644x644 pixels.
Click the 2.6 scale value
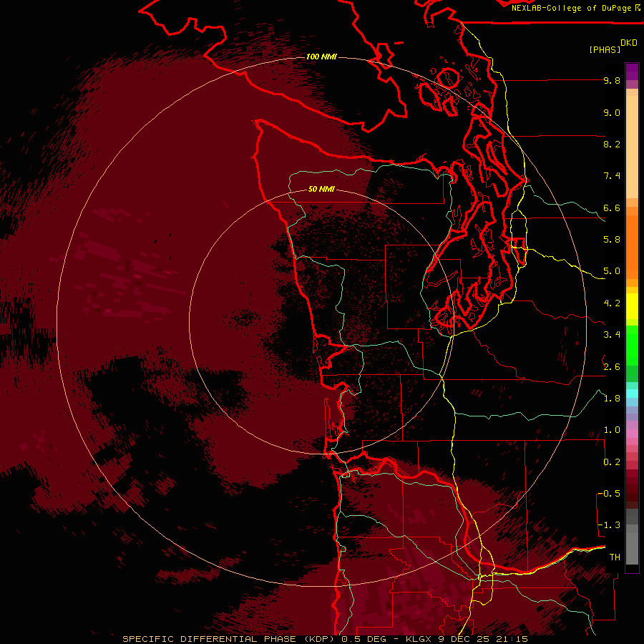click(612, 367)
